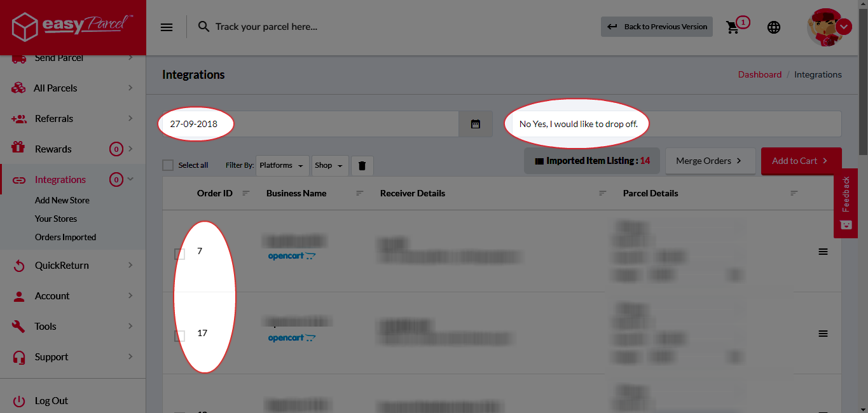Click the Account person icon

(18, 296)
